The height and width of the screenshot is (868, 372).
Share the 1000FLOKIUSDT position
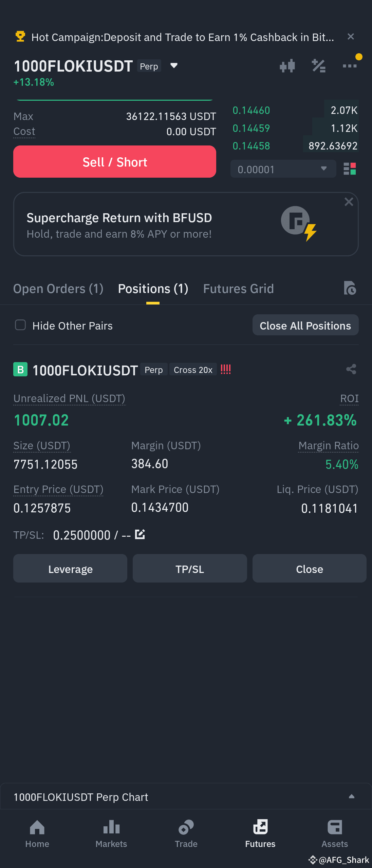351,369
